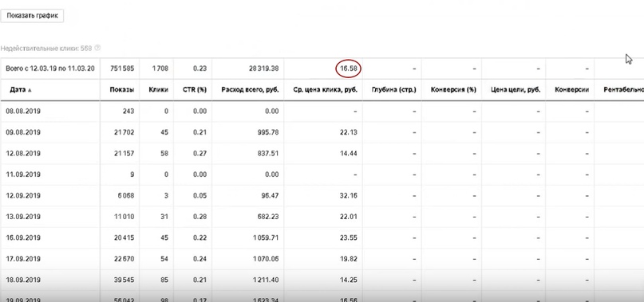This screenshot has width=644, height=302.
Task: Select spend value 682.23
Action: pyautogui.click(x=269, y=217)
